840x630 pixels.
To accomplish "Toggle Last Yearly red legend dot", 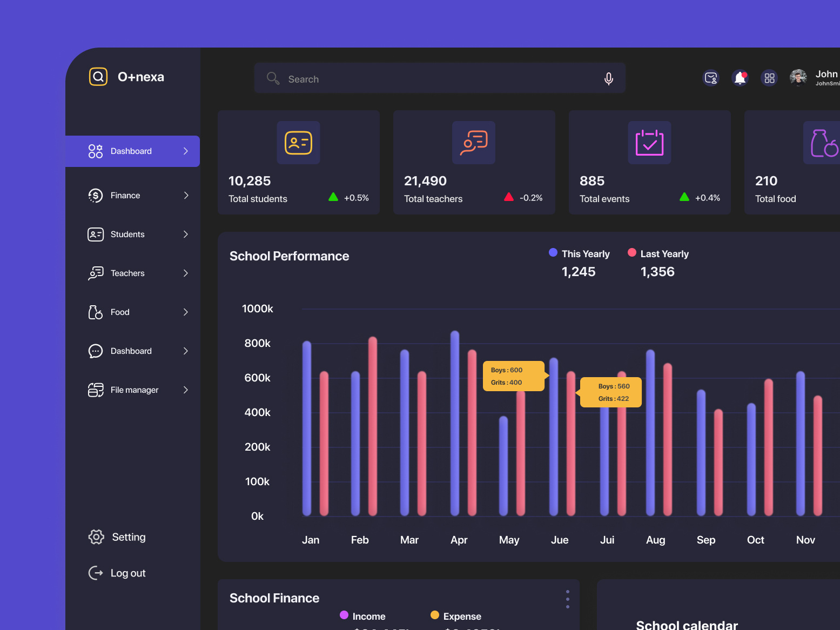I will click(x=632, y=252).
